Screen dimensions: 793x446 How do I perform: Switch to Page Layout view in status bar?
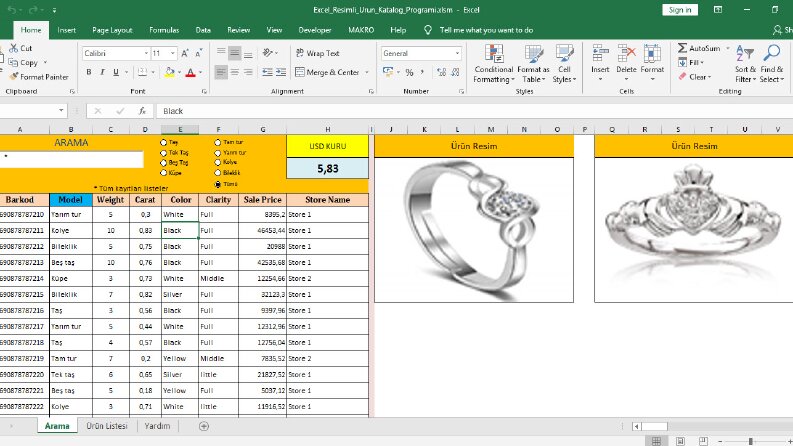tap(680, 441)
